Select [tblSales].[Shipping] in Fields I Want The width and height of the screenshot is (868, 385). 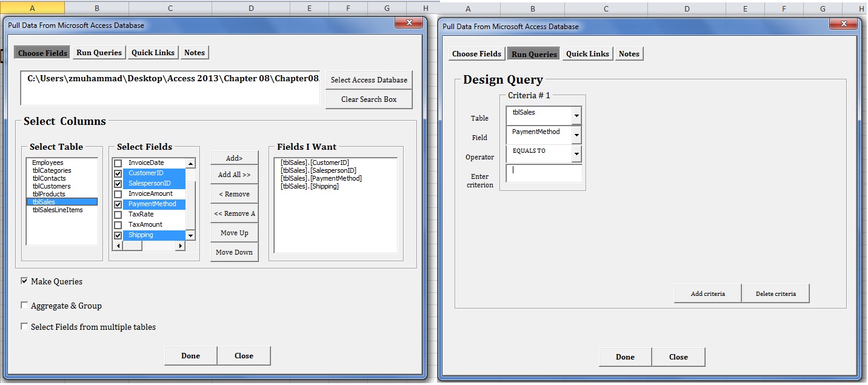coord(336,186)
